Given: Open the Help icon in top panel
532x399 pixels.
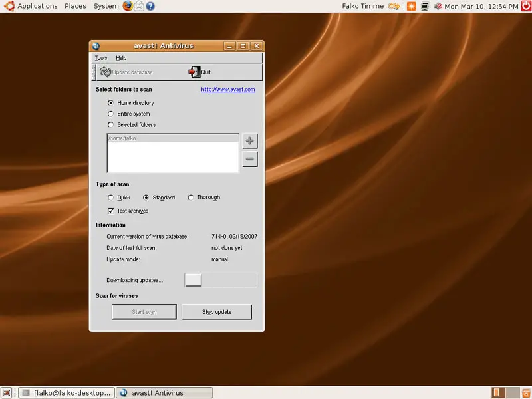Looking at the screenshot, I should tap(150, 6).
